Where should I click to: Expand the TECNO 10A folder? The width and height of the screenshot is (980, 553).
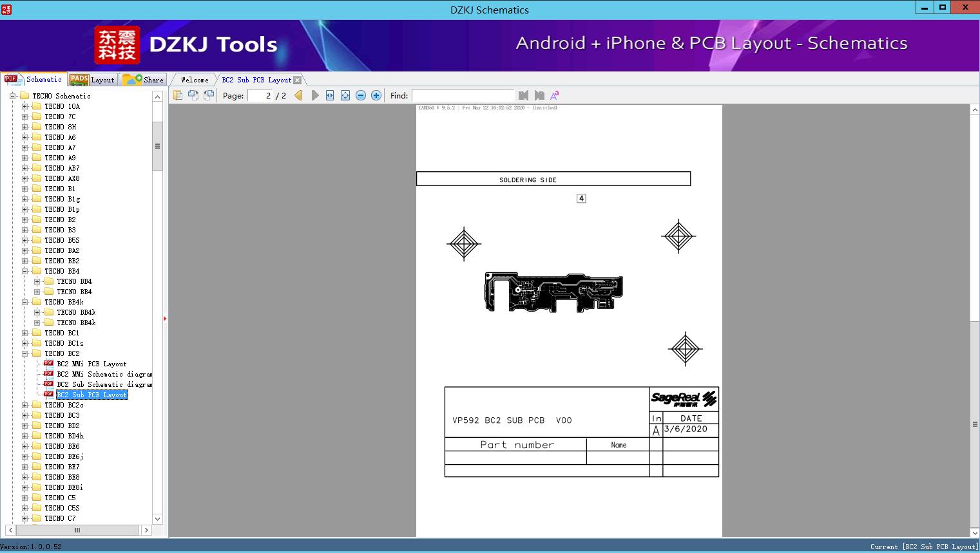(x=24, y=106)
